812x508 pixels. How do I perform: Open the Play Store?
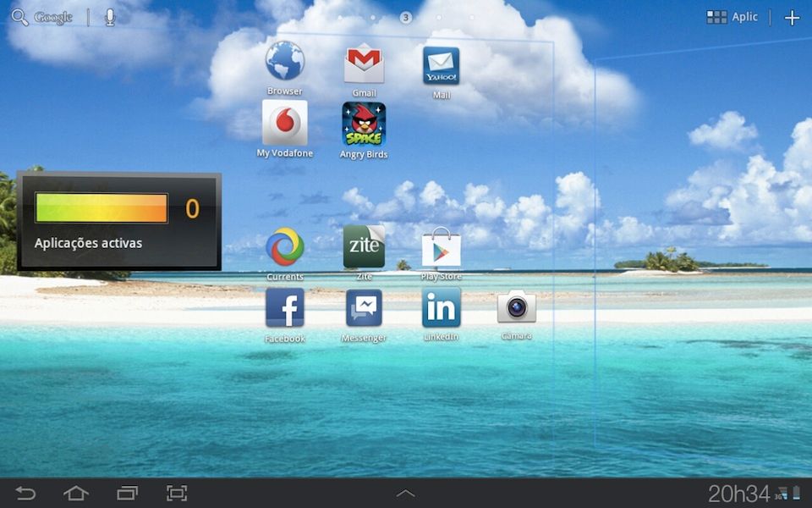(440, 246)
